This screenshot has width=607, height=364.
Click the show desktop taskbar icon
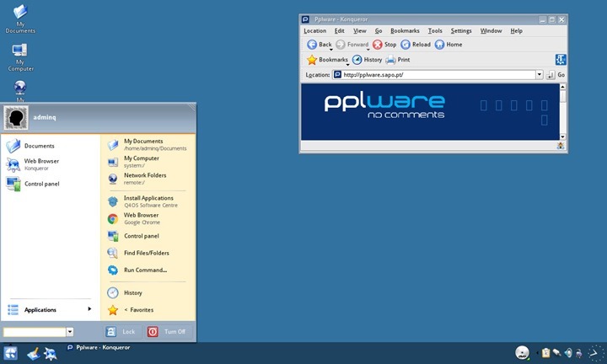(33, 354)
